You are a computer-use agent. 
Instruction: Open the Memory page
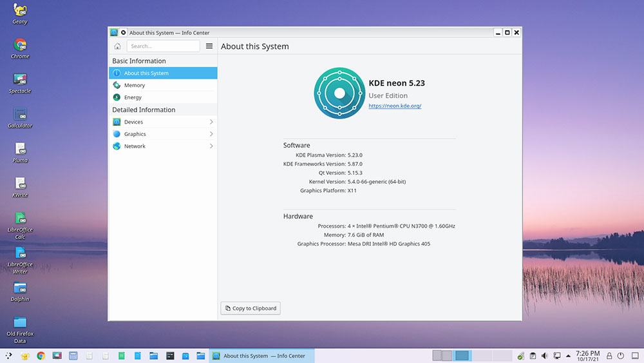tap(163, 85)
